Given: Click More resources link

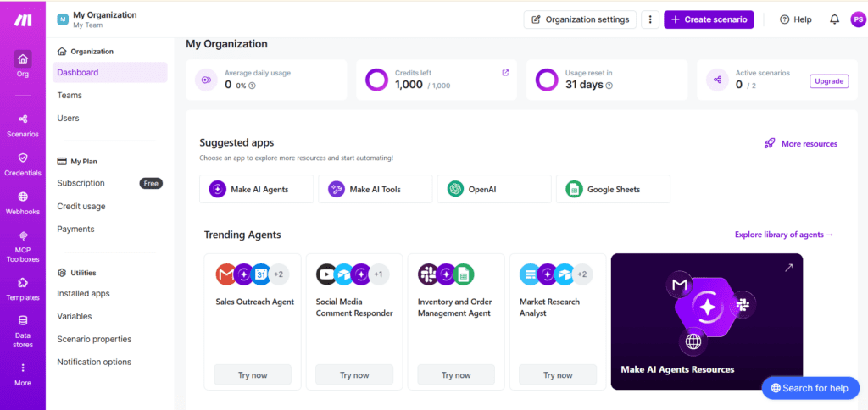Looking at the screenshot, I should pos(810,144).
